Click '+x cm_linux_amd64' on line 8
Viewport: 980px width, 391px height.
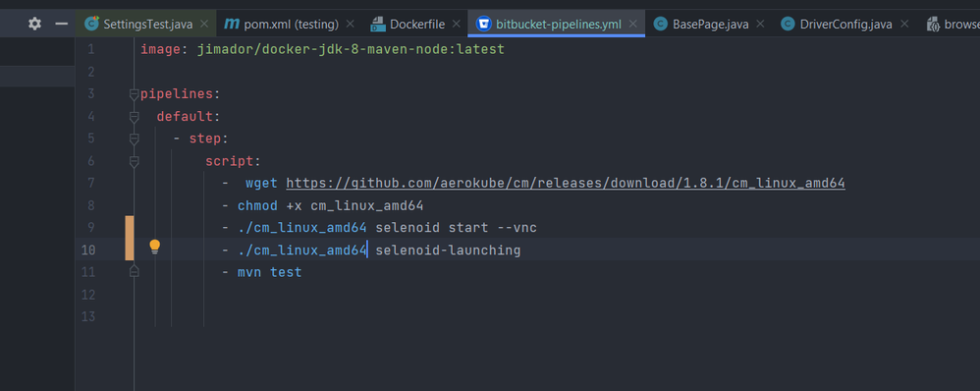pyautogui.click(x=355, y=206)
